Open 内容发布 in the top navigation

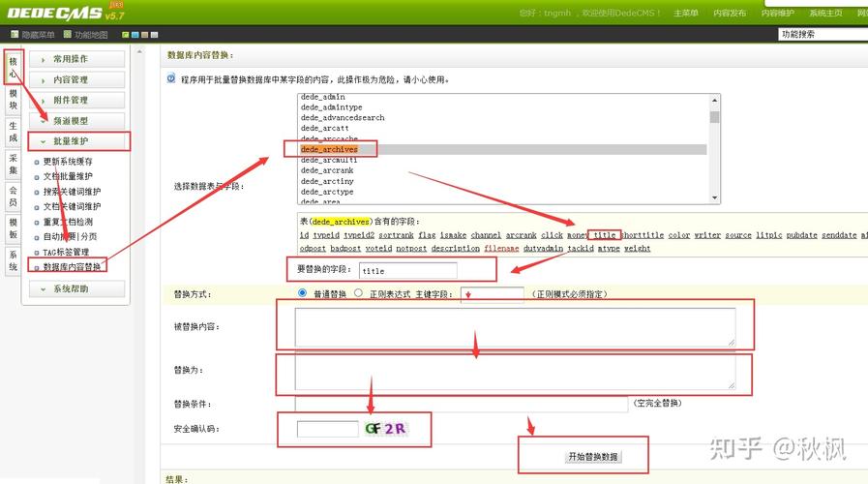pos(730,13)
